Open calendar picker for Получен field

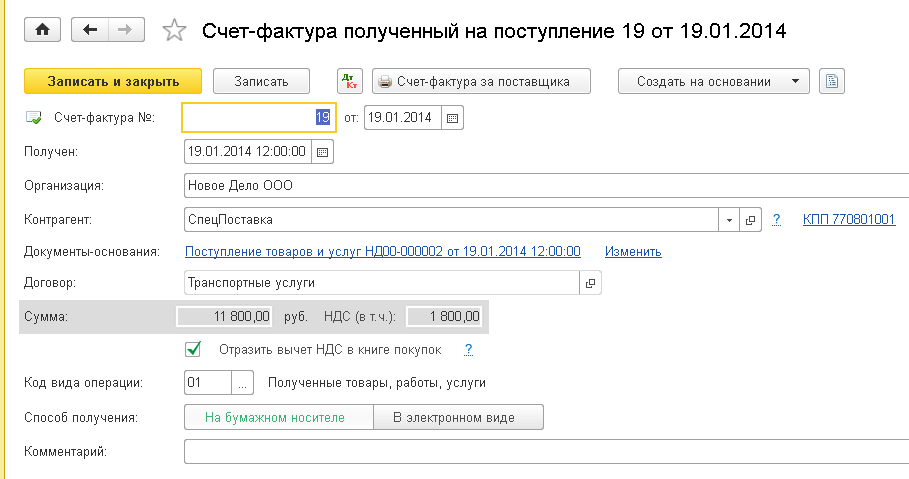pos(322,152)
